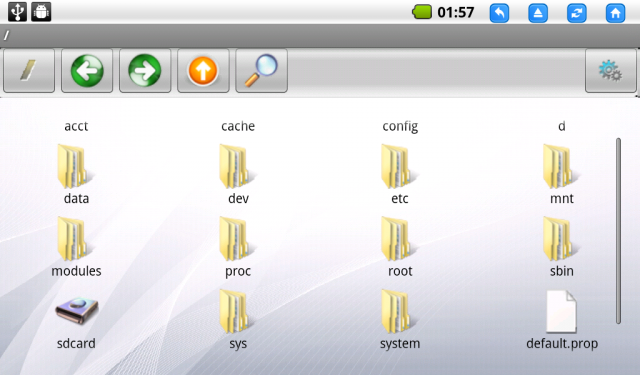Navigate forward with green right arrow
Screen dimensions: 640x375
pos(145,71)
